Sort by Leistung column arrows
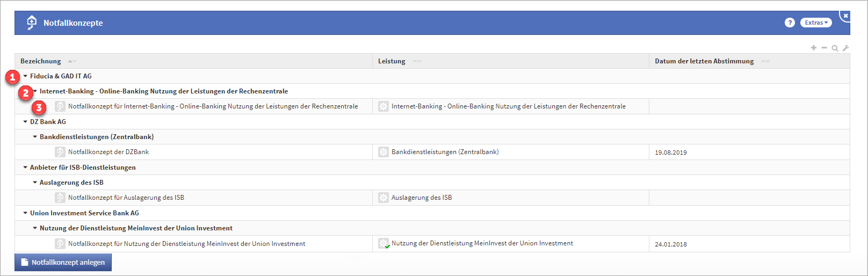868x276 pixels. coord(417,61)
